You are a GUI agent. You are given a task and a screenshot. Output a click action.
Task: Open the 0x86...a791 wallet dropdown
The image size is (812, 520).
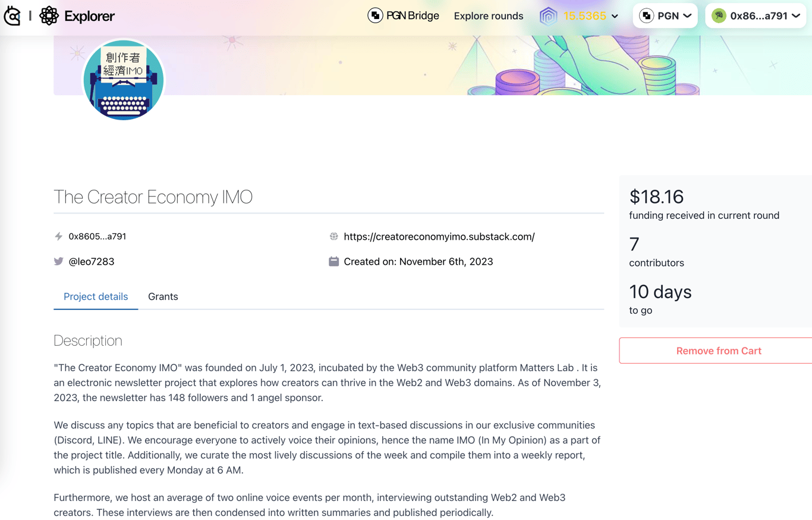point(756,16)
